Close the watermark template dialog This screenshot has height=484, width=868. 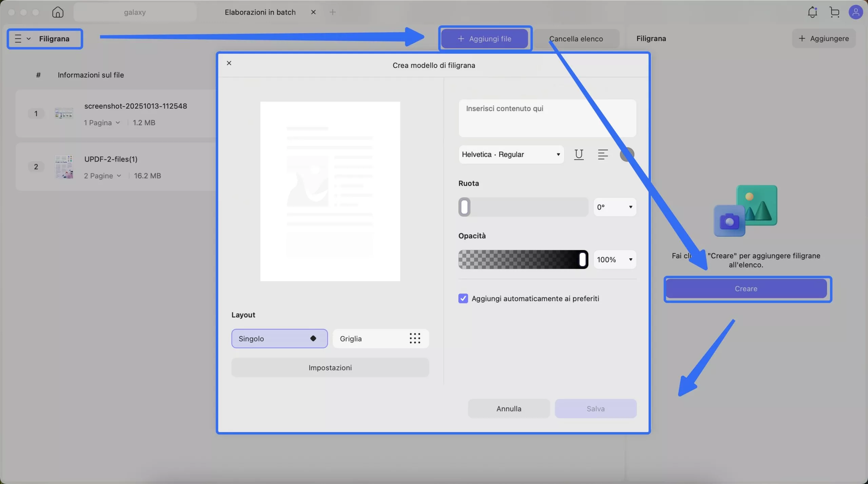(x=229, y=63)
